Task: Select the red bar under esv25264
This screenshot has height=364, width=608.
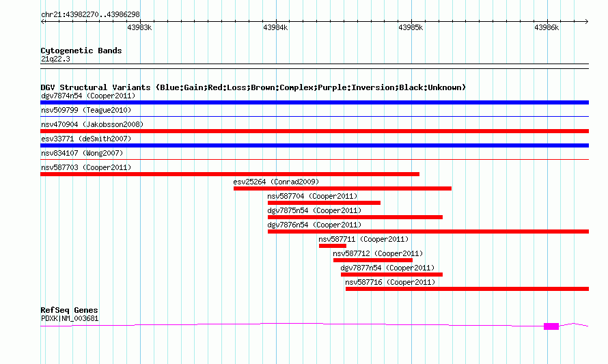Action: [x=342, y=188]
